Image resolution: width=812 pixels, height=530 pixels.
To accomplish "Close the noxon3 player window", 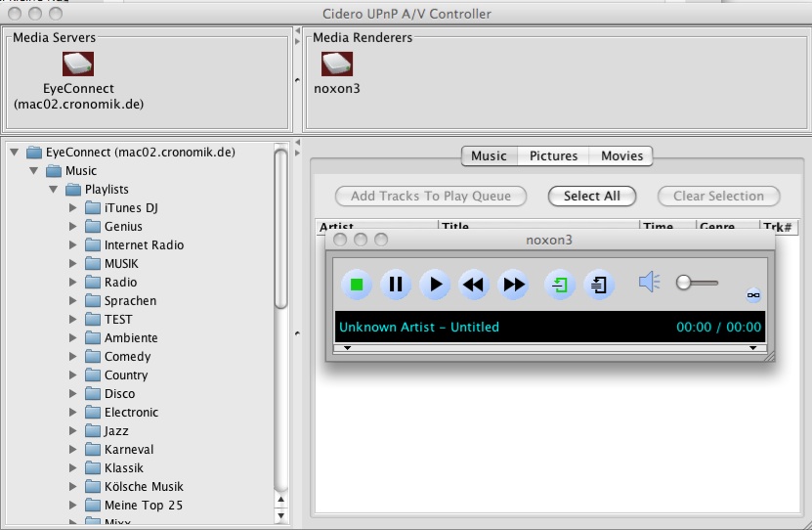I will point(340,240).
